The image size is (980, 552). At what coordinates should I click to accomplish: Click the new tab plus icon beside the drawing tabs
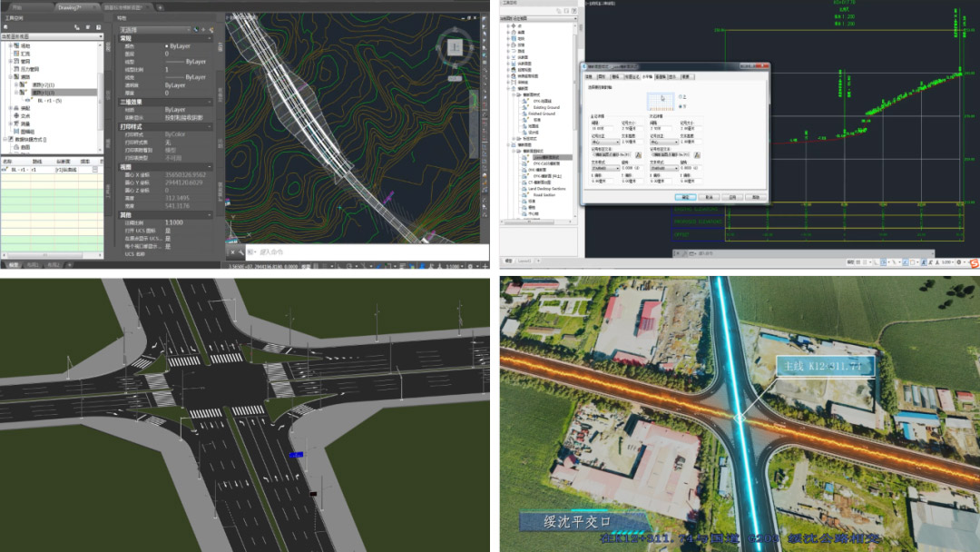click(160, 6)
